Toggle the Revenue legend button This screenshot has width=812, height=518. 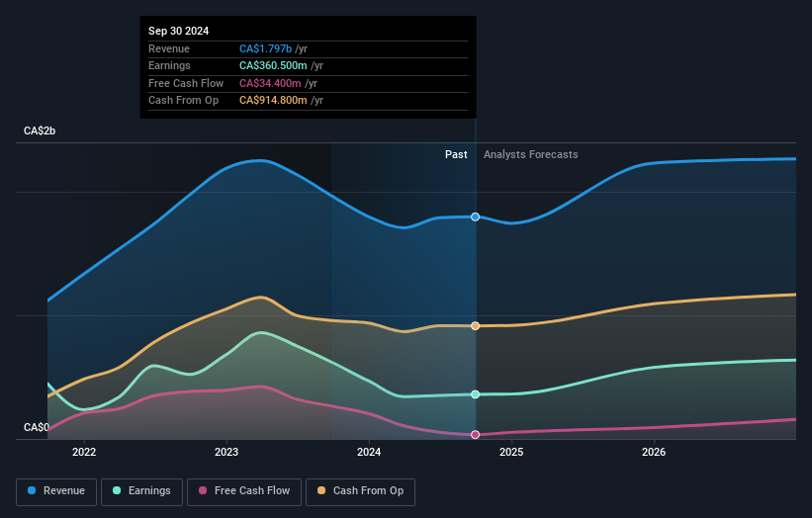(56, 491)
